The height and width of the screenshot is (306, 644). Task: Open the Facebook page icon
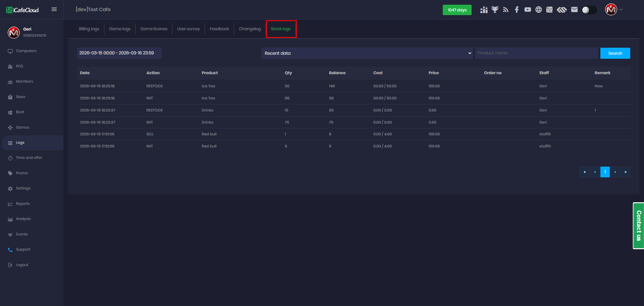(x=517, y=10)
